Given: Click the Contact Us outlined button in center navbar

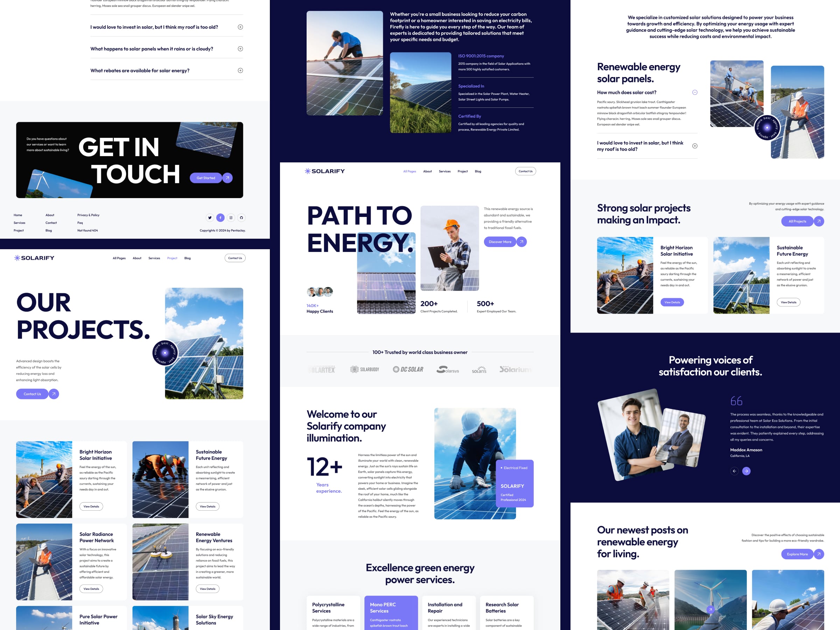Looking at the screenshot, I should tap(525, 171).
